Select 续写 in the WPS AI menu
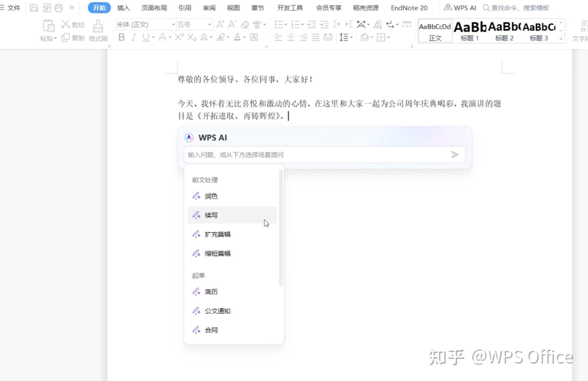Image resolution: width=588 pixels, height=381 pixels. tap(211, 215)
